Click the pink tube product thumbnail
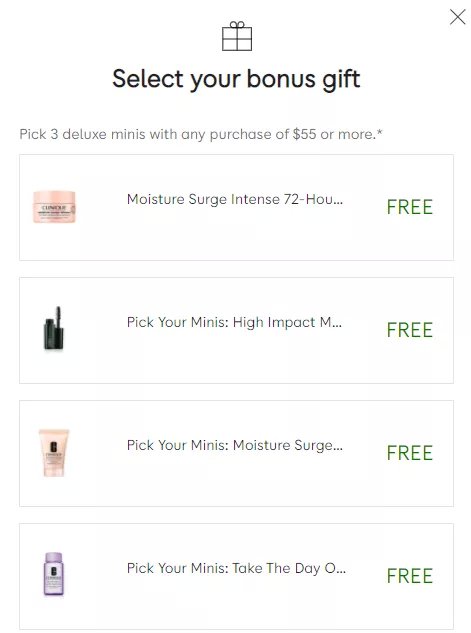This screenshot has height=633, width=471. [x=54, y=453]
